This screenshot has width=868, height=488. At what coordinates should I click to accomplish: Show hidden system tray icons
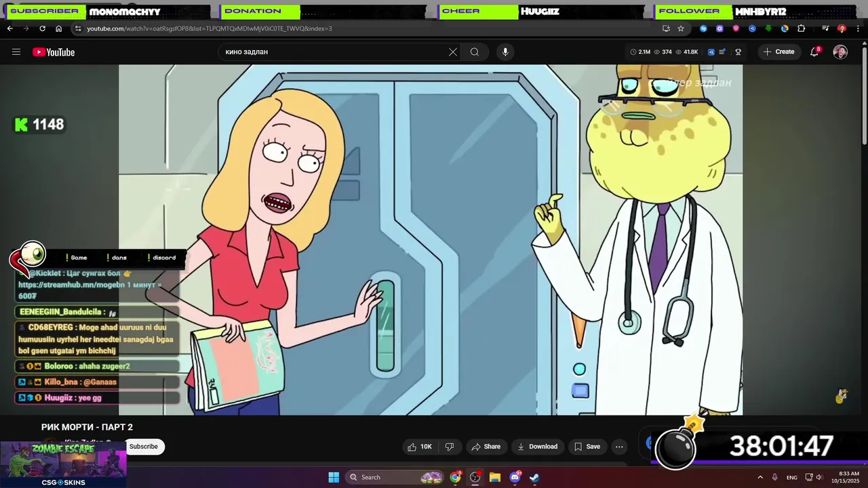point(760,477)
